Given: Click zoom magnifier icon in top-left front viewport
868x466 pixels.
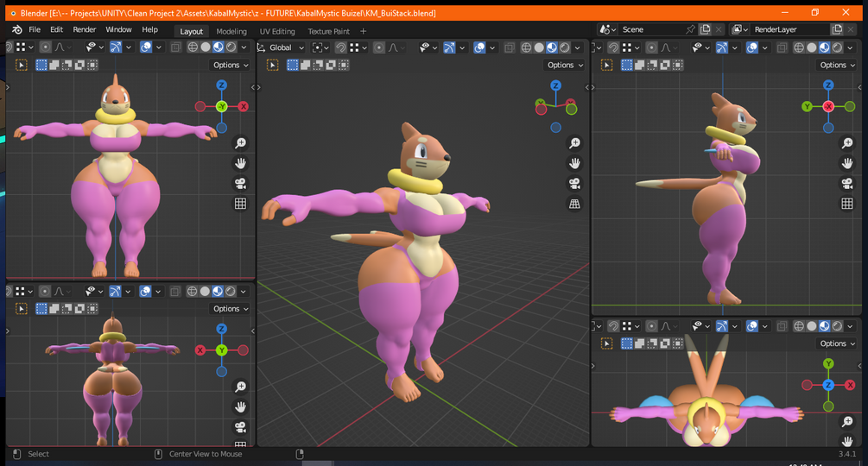Looking at the screenshot, I should coord(240,143).
